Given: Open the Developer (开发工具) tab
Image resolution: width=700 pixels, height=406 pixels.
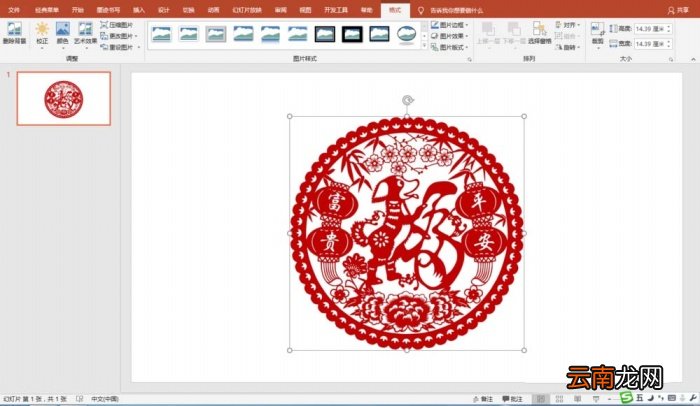Looking at the screenshot, I should click(x=336, y=10).
